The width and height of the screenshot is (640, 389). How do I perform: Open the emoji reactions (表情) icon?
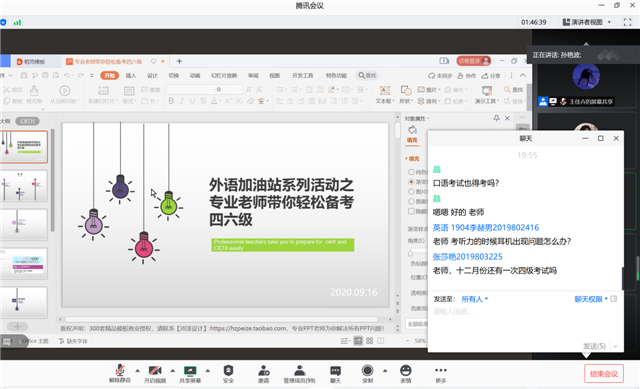[x=405, y=370]
